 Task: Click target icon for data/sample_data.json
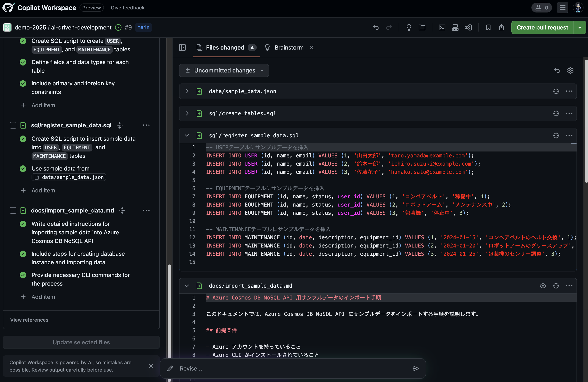(556, 91)
